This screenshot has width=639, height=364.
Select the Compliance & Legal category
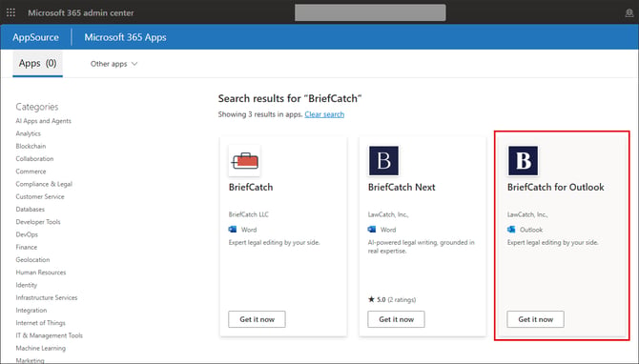click(x=44, y=184)
